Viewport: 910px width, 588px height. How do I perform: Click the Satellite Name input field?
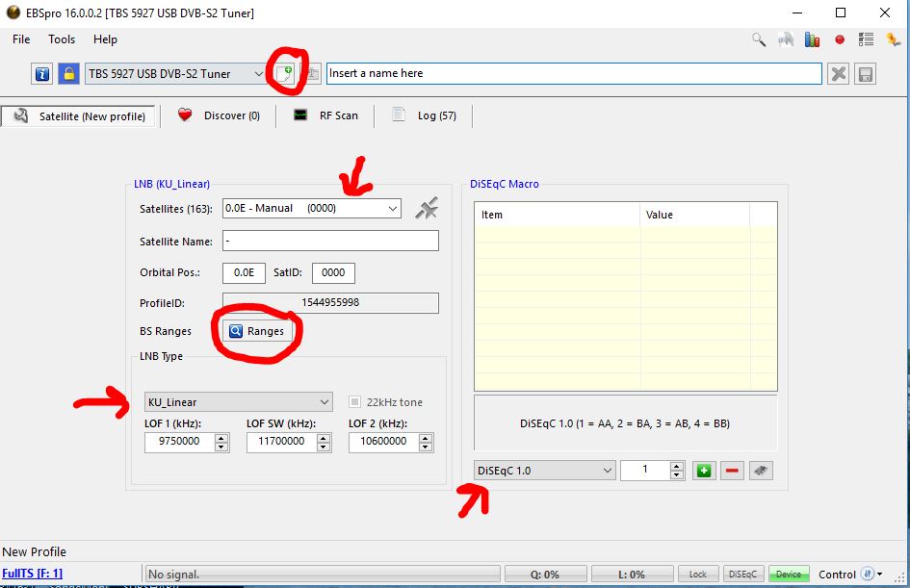330,241
